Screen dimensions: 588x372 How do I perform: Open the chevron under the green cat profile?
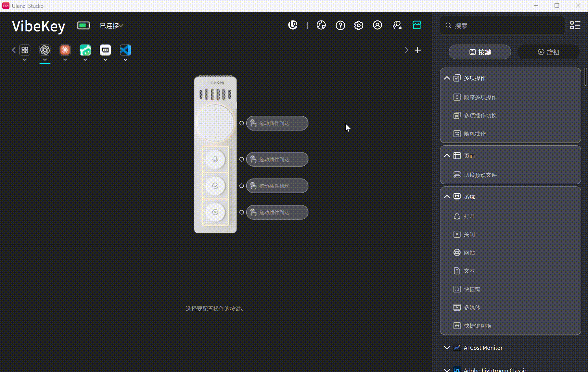pyautogui.click(x=85, y=60)
